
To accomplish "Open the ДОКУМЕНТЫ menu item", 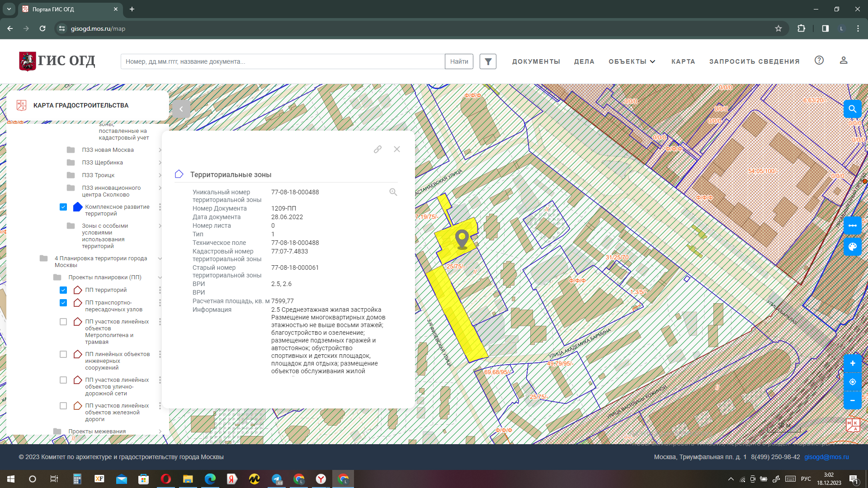I will [536, 61].
